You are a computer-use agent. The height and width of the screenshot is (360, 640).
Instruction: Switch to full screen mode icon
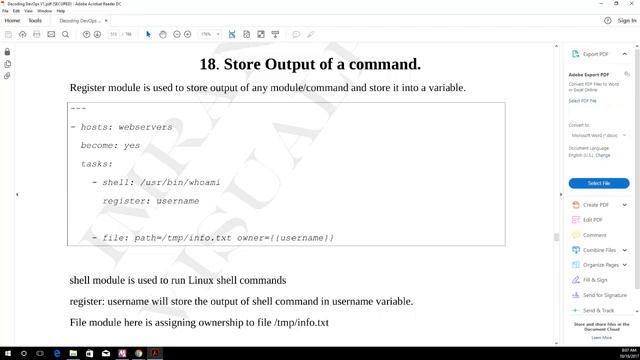(261, 35)
